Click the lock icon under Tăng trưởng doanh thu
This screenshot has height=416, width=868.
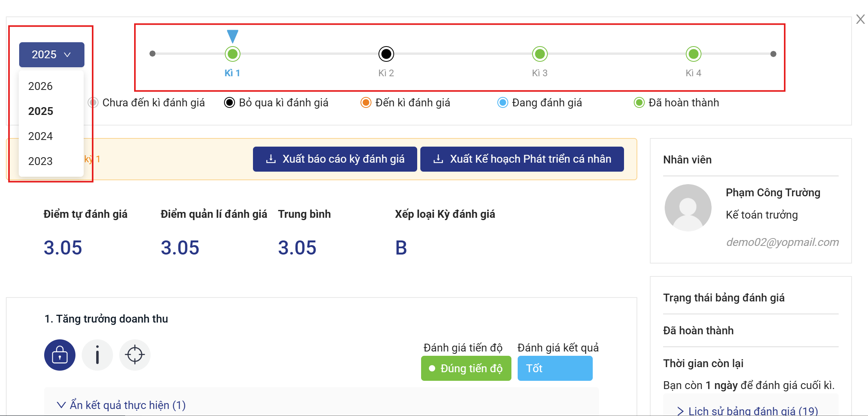(59, 355)
